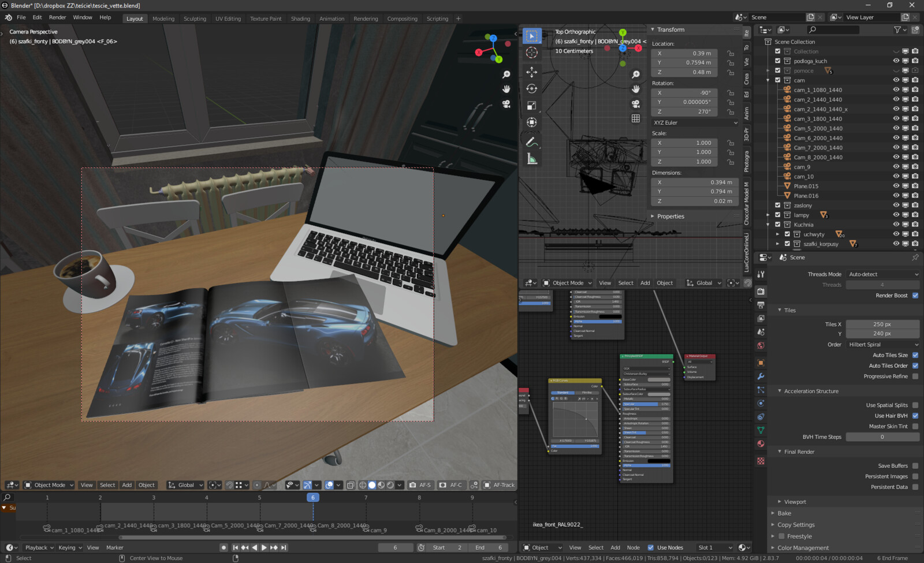Disable Use Hair BVH
This screenshot has width=924, height=563.
click(915, 416)
